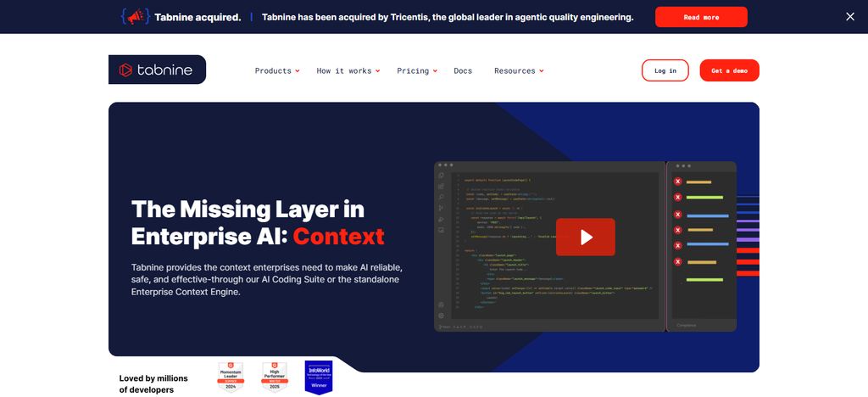This screenshot has height=397, width=868.
Task: Expand the Pricing dropdown chevron
Action: coord(435,71)
